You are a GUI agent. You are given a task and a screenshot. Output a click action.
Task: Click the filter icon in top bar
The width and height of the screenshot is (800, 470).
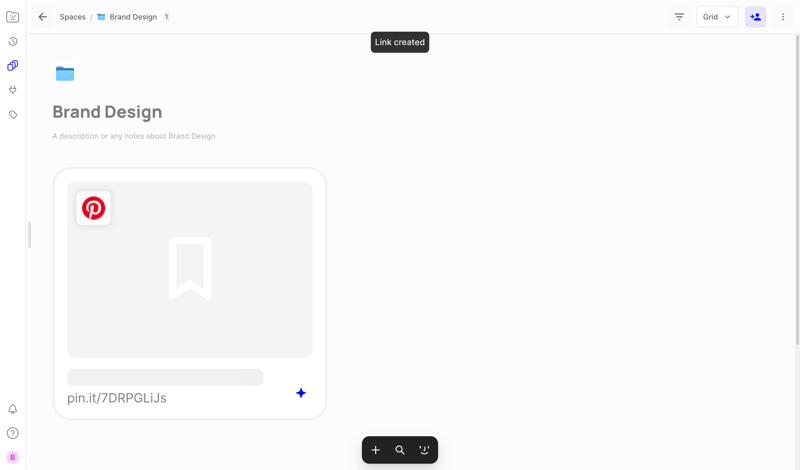tap(679, 17)
